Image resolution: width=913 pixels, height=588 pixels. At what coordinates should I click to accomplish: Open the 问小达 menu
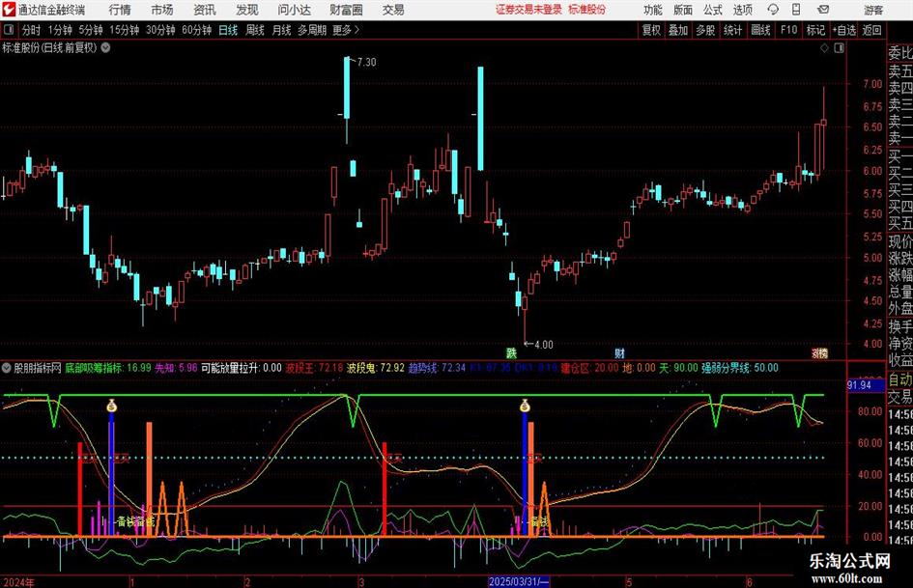coord(294,10)
